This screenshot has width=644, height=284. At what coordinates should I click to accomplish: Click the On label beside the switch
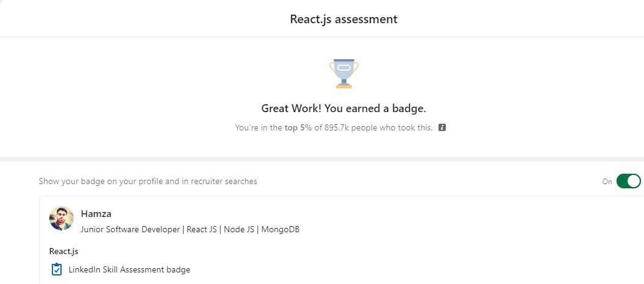click(x=607, y=182)
